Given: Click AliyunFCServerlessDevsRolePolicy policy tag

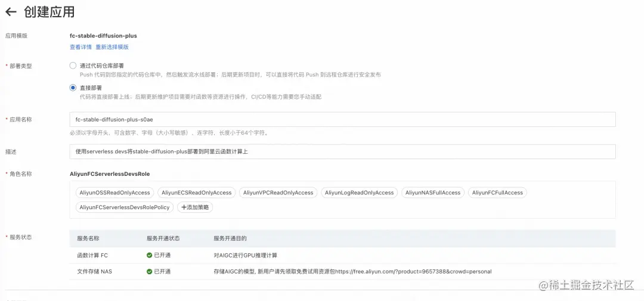Looking at the screenshot, I should 125,207.
